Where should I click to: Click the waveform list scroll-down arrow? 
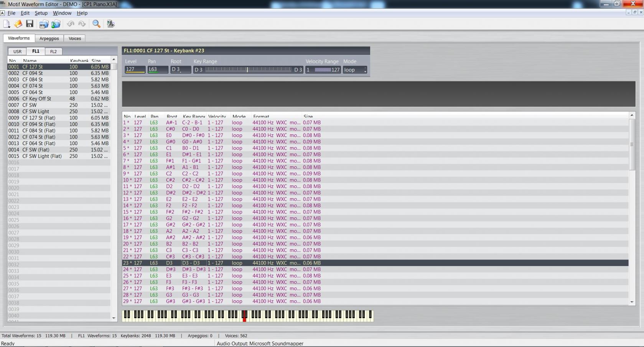(114, 318)
